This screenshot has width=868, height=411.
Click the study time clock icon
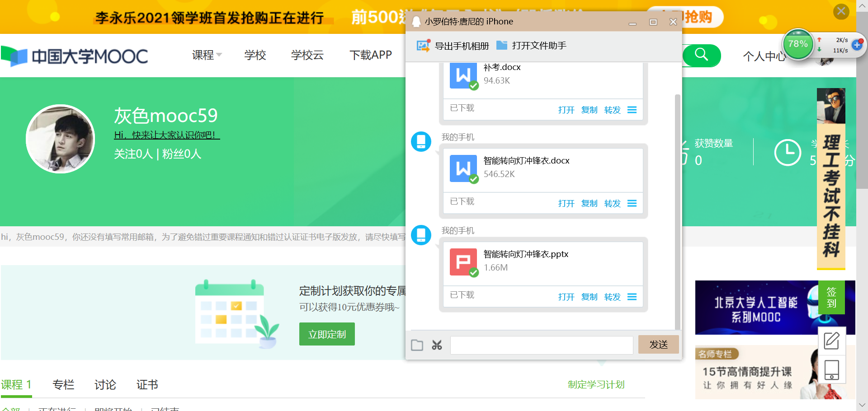click(788, 152)
